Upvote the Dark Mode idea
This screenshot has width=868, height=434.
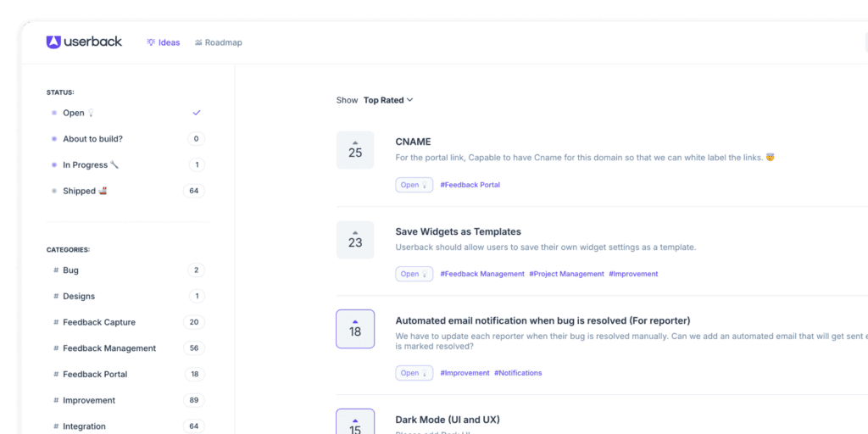354,419
